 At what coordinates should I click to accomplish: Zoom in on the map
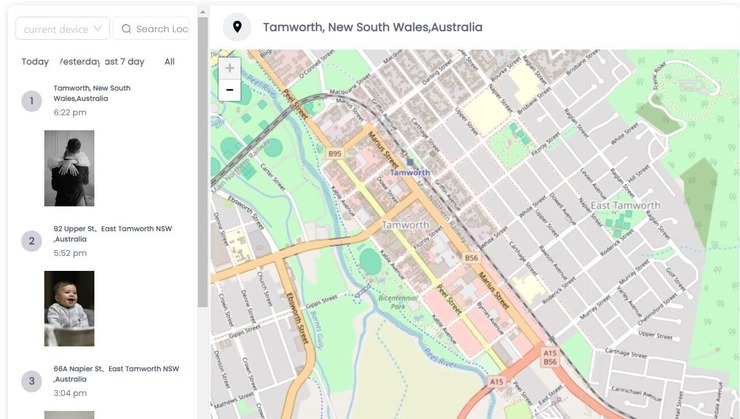(230, 69)
